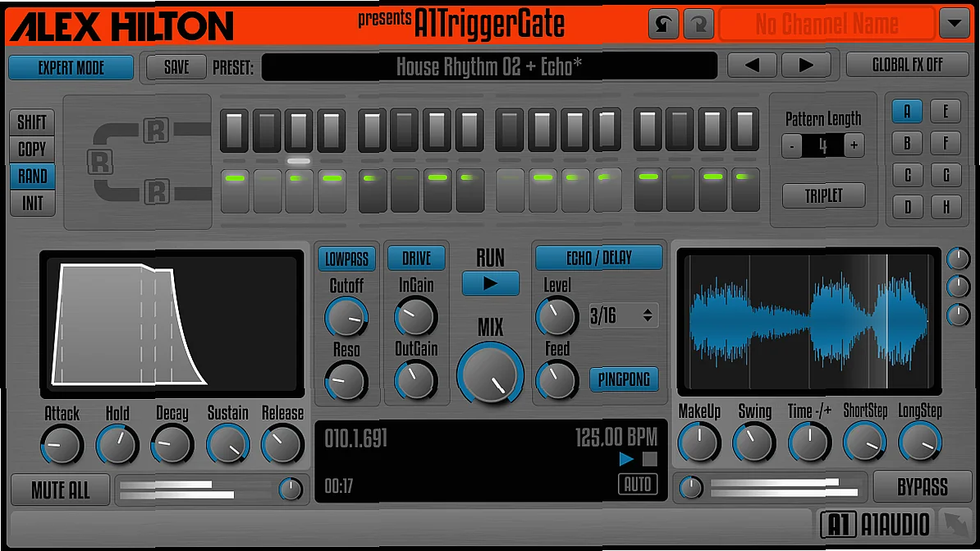Click the redo arrow in the header
This screenshot has height=551, width=980.
coord(698,24)
